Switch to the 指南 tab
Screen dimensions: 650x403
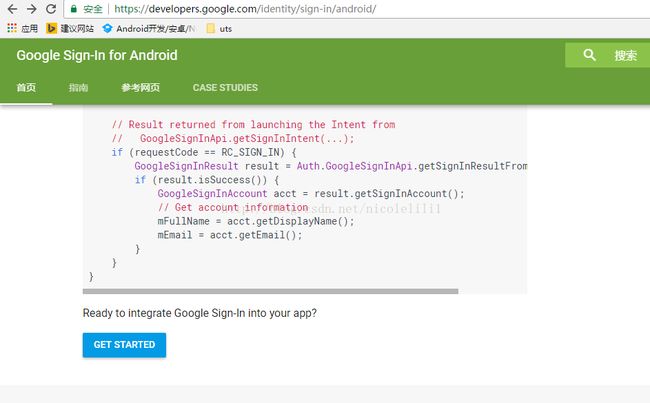coord(78,87)
